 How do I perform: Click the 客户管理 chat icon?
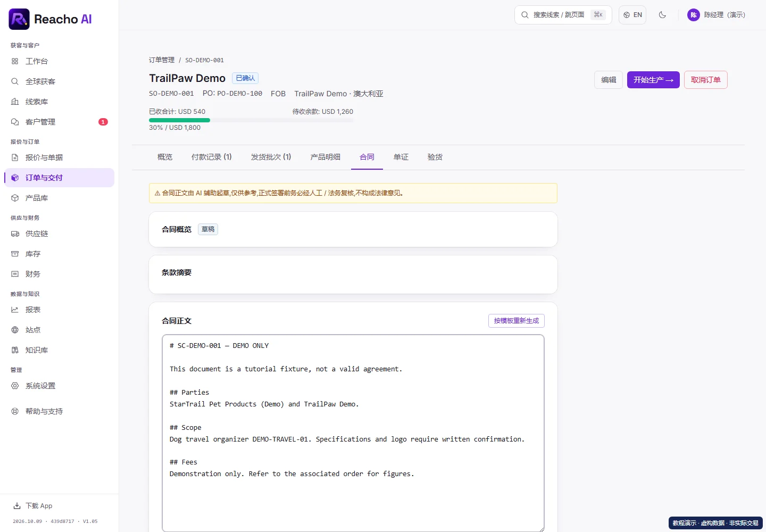(x=15, y=122)
